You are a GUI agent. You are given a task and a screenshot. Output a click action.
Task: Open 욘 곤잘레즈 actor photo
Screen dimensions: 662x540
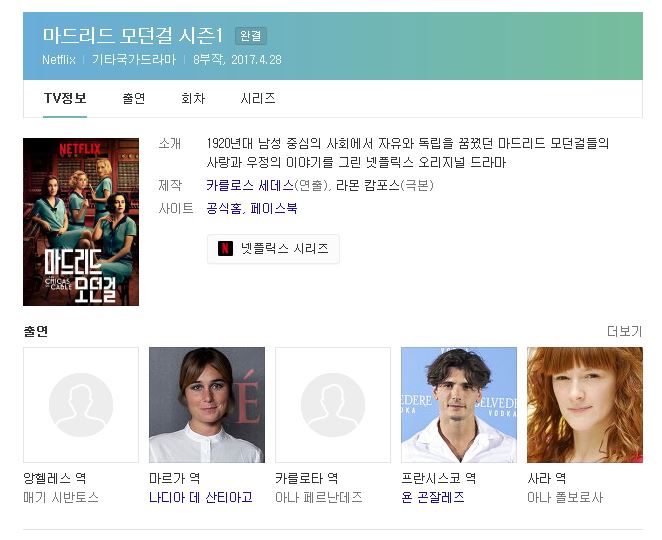click(459, 405)
